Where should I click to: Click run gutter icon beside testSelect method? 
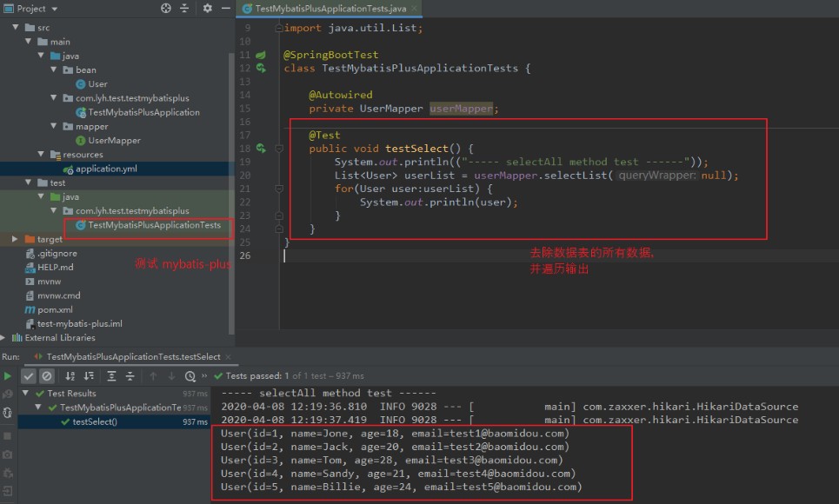click(x=260, y=149)
